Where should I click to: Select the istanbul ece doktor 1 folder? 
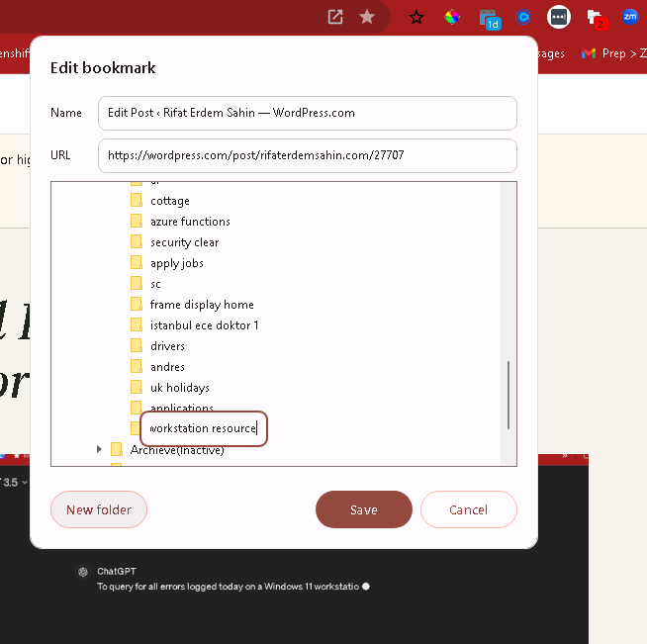tap(204, 325)
